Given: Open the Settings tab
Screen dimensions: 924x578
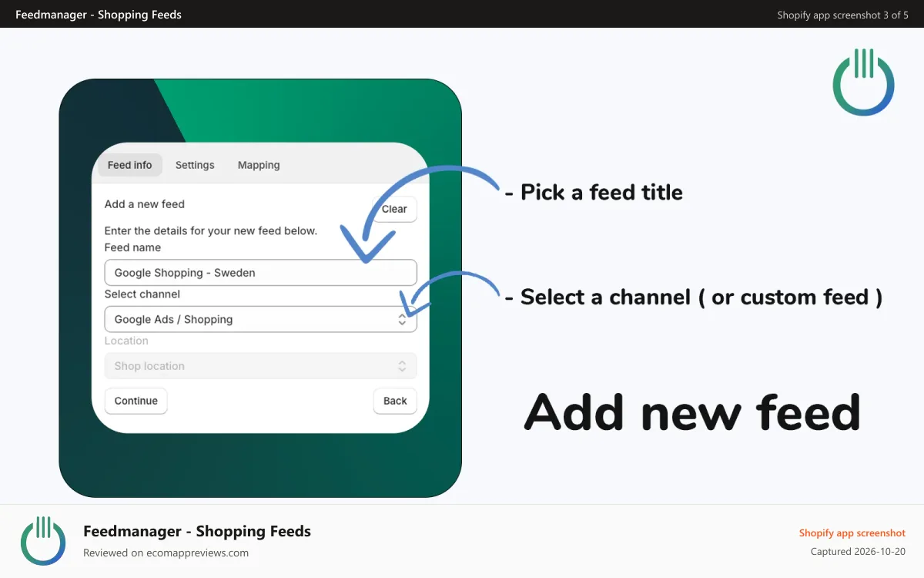Looking at the screenshot, I should click(x=195, y=165).
